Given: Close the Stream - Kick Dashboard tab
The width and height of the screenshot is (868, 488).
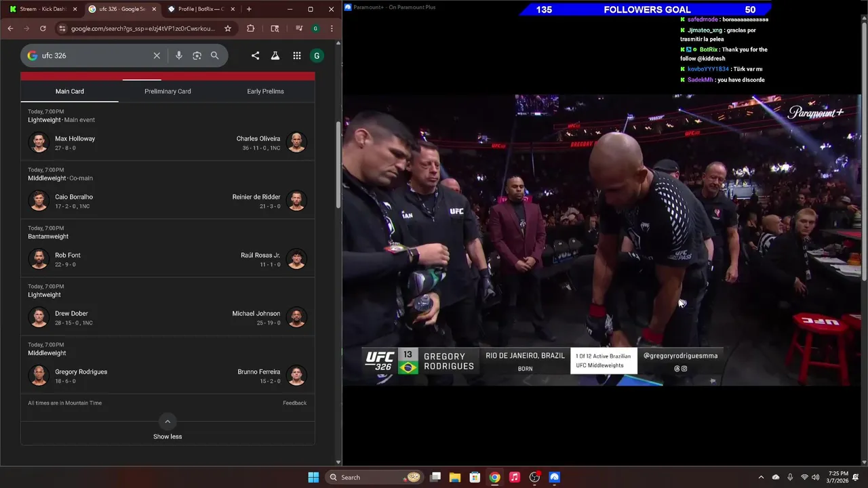Looking at the screenshot, I should coord(75,9).
